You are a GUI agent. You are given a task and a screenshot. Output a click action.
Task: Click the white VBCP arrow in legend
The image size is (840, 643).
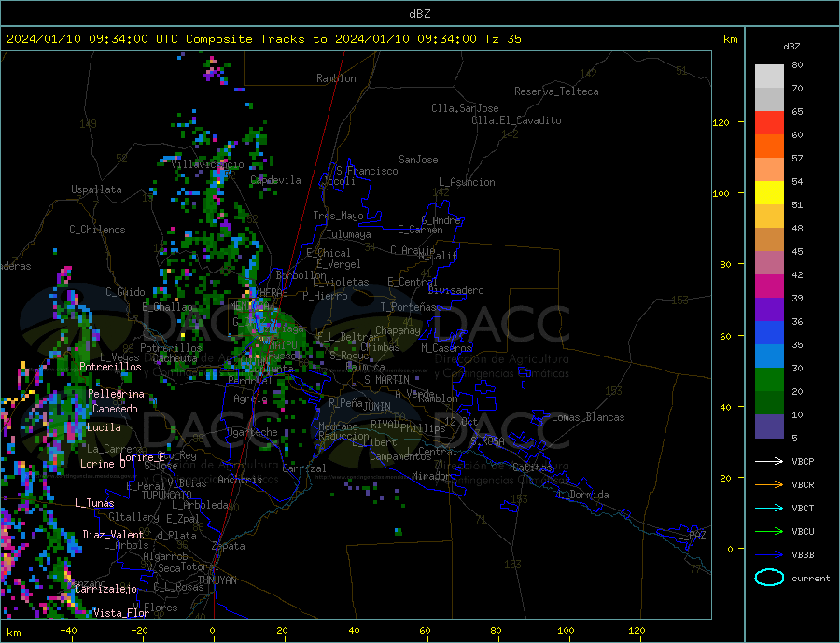[x=769, y=461]
